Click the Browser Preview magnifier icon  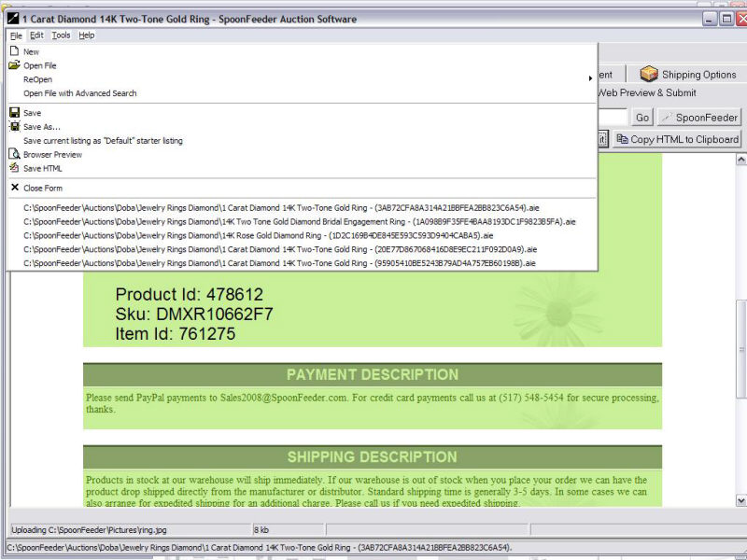coord(14,154)
